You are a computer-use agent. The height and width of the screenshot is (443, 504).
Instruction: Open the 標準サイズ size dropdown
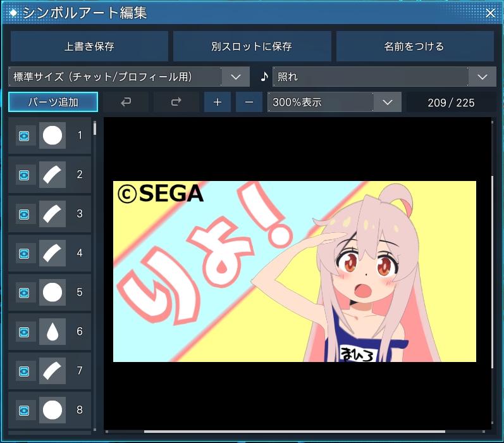[x=129, y=77]
